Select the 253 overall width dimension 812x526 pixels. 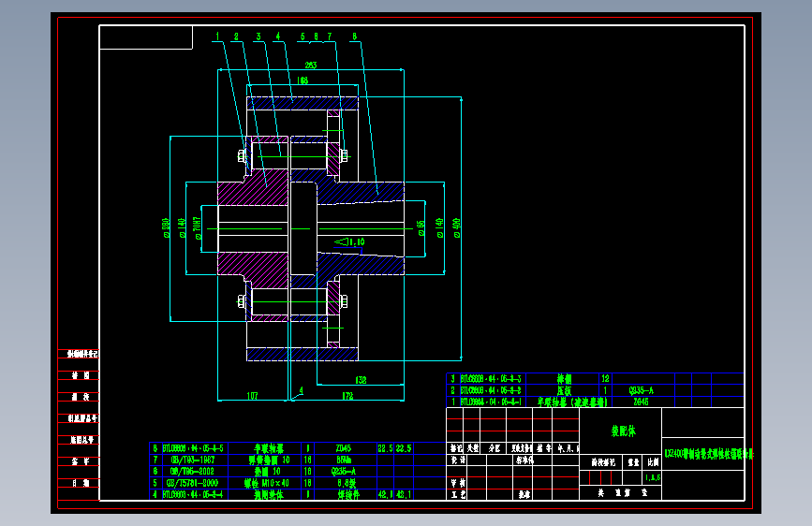(311, 66)
